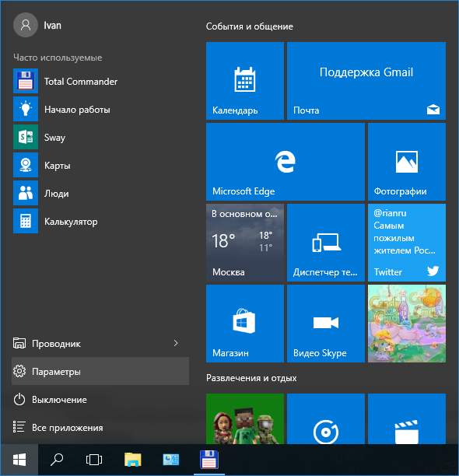Open the Люди app
This screenshot has height=476, width=459.
[x=100, y=193]
